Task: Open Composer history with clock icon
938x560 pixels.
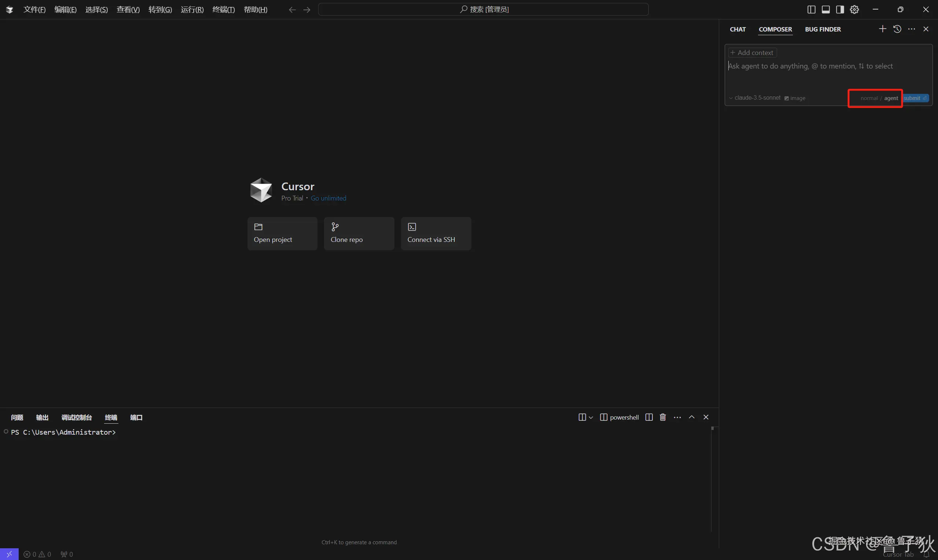Action: tap(897, 29)
